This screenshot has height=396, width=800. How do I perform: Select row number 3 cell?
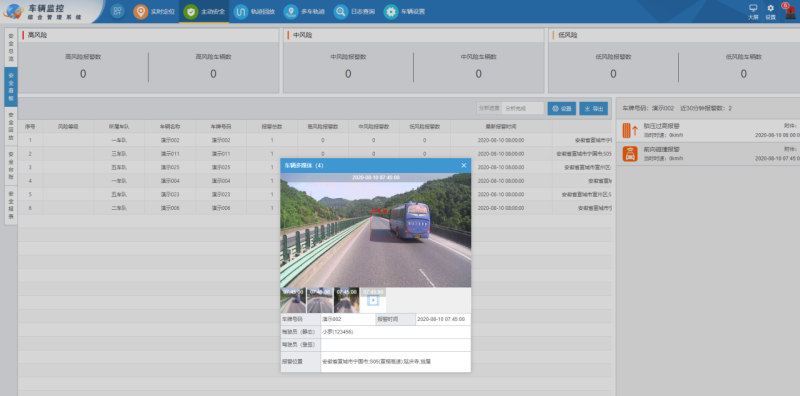[x=30, y=167]
